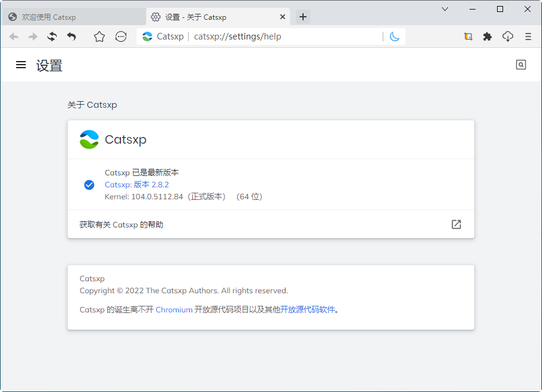542x392 pixels.
Task: Click the Catsxp logo in the address bar
Action: coord(147,37)
